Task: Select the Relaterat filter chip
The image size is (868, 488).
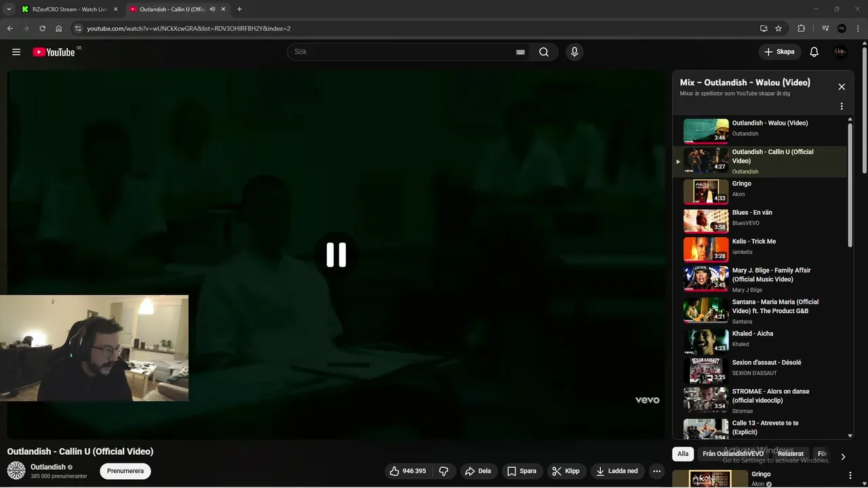Action: click(791, 454)
